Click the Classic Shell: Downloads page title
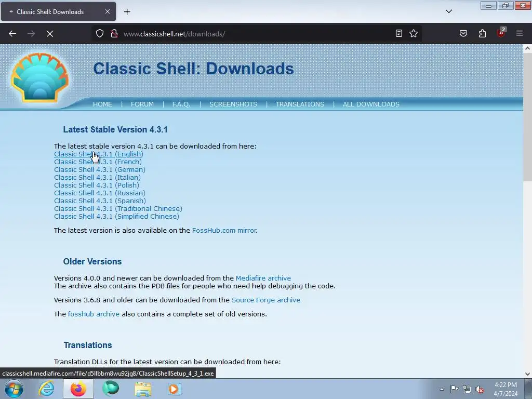 pyautogui.click(x=193, y=69)
